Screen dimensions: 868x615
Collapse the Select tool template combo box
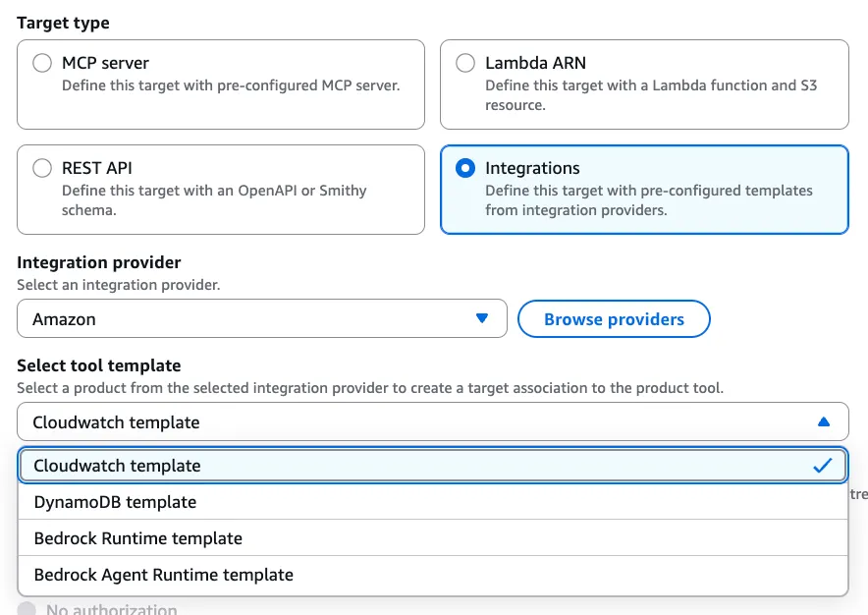coord(432,422)
